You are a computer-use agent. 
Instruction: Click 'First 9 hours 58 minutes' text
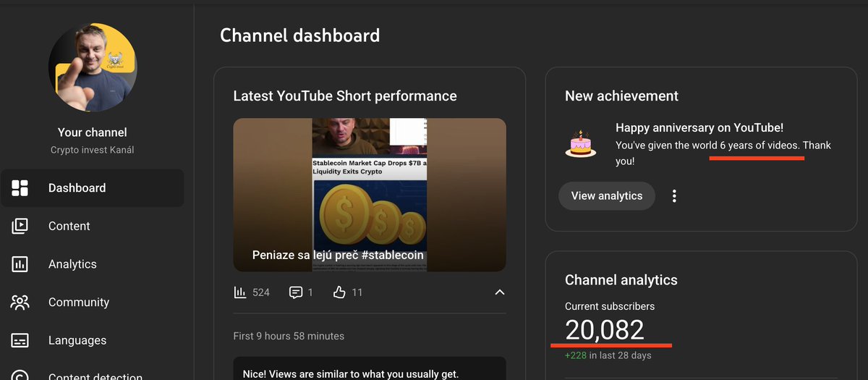pos(289,336)
